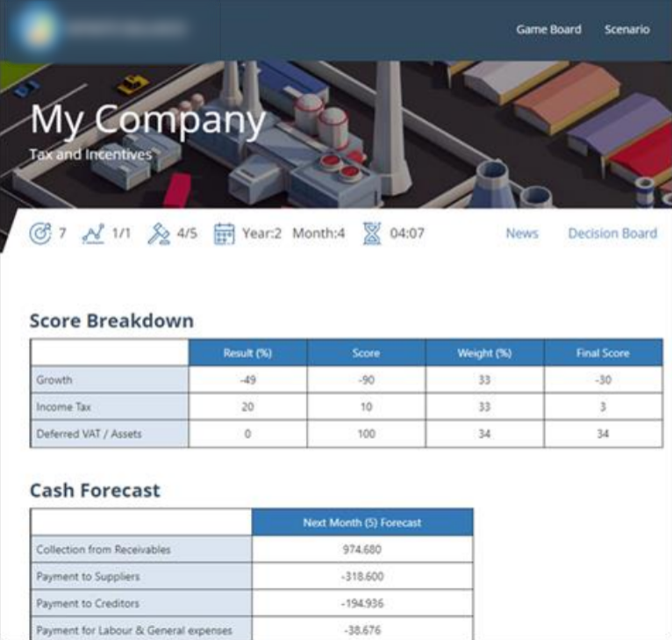Click the hourglass timer icon
This screenshot has height=640, width=672.
point(372,234)
